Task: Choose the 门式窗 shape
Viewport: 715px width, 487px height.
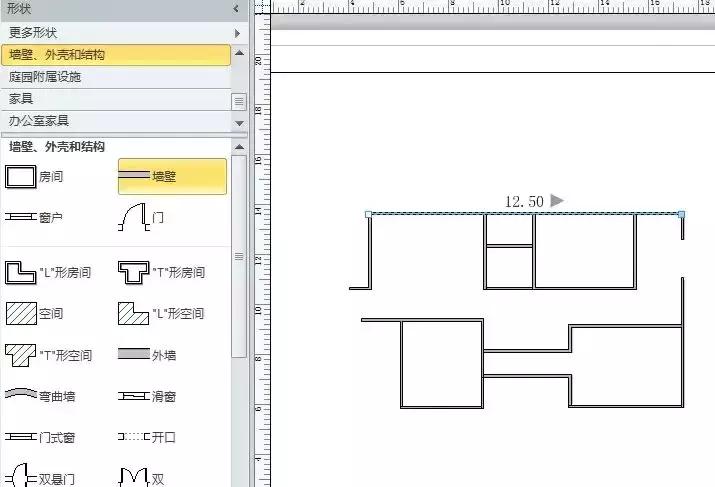Action: click(x=40, y=437)
